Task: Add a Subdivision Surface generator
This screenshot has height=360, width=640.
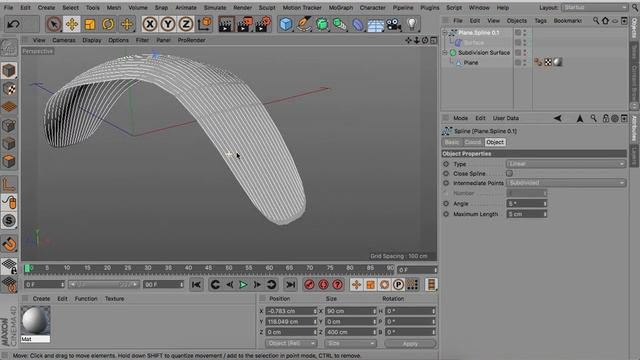Action: [322, 24]
